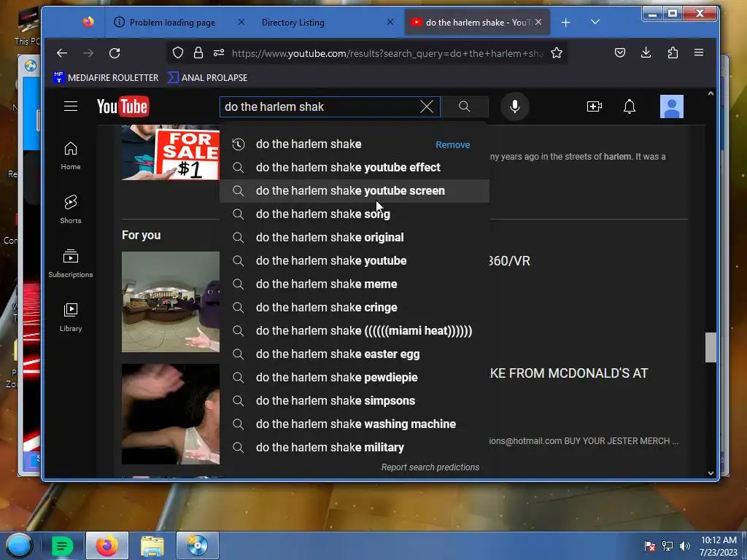Start voice search with the microphone

coord(514,106)
